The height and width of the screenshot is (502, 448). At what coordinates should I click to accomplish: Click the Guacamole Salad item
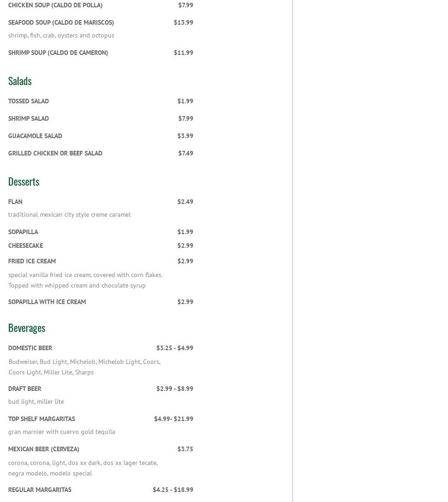click(35, 136)
